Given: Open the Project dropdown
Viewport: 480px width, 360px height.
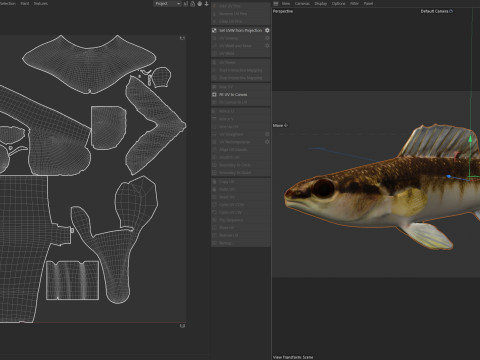Looking at the screenshot, I should (167, 4).
